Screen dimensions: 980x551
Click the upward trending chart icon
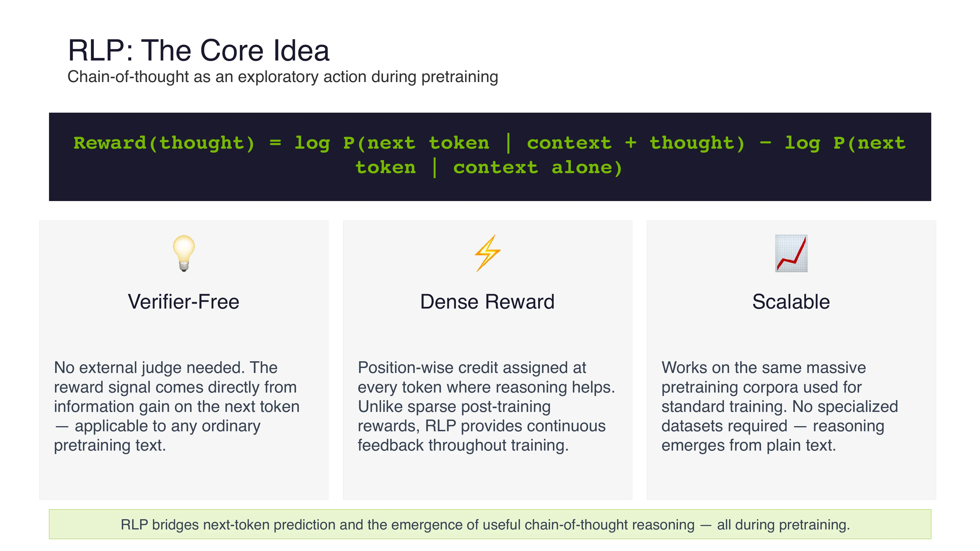(791, 253)
